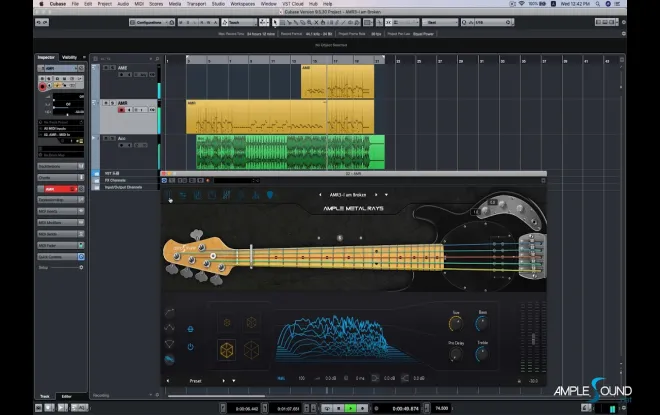Select previous preset left of I am Broken
This screenshot has height=415, width=660.
[x=320, y=195]
